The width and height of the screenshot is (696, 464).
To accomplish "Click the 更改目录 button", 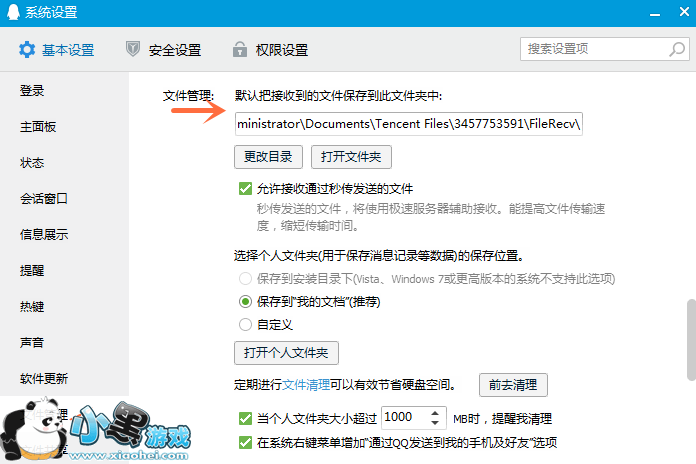I will (x=268, y=157).
